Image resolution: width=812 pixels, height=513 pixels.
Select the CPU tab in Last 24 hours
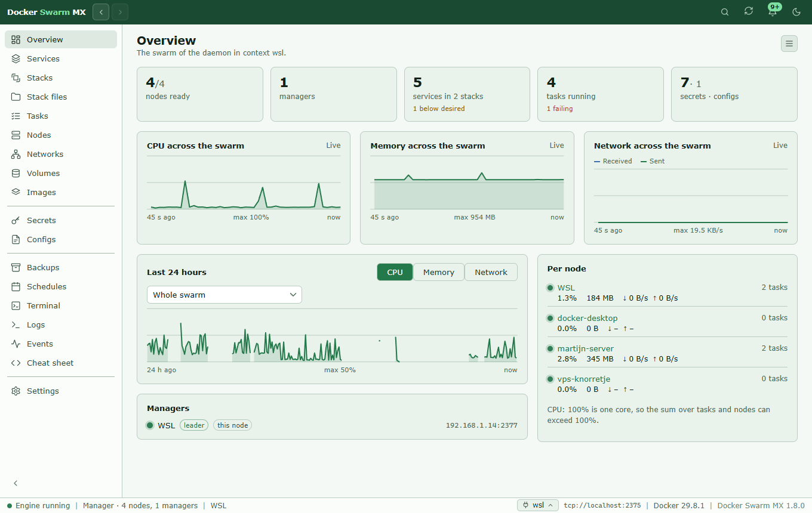(395, 272)
